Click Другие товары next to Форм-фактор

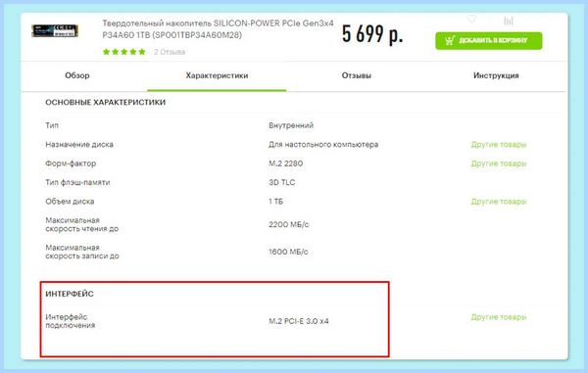coord(499,163)
